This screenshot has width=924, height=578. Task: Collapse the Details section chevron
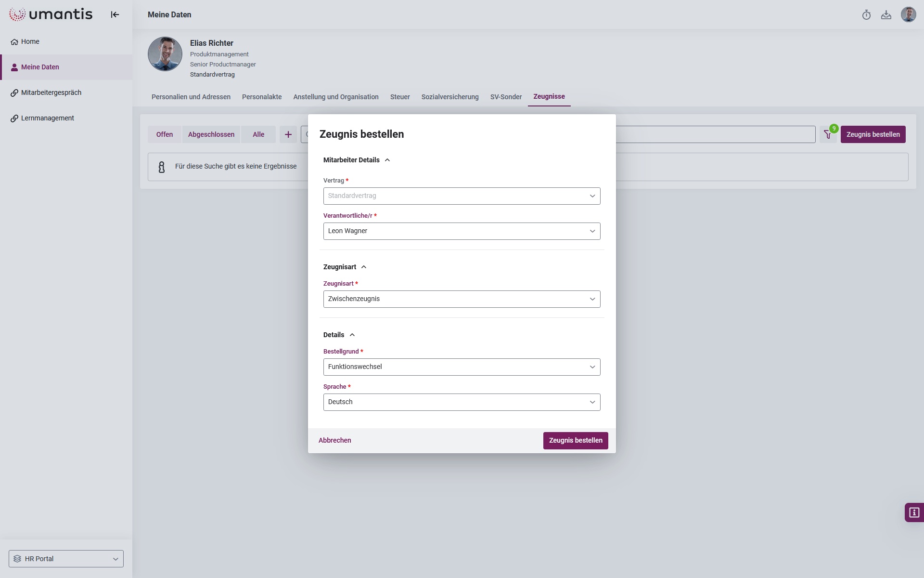(352, 335)
